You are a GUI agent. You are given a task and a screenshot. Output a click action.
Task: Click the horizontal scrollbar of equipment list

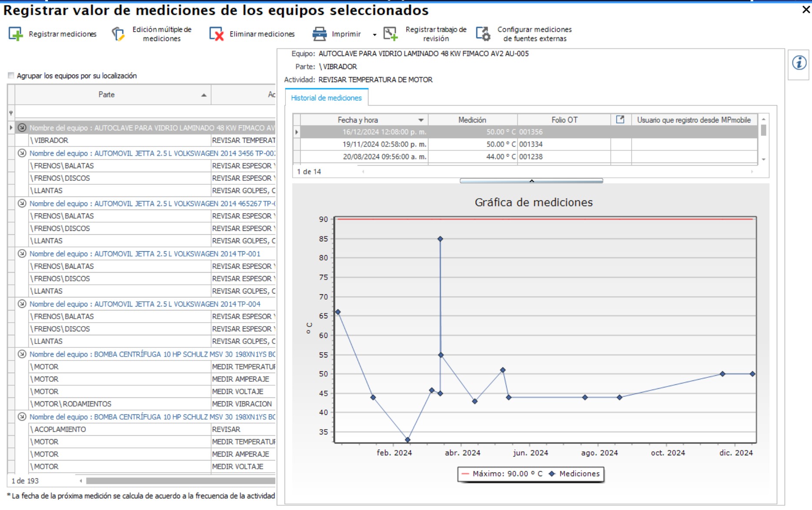pyautogui.click(x=181, y=481)
